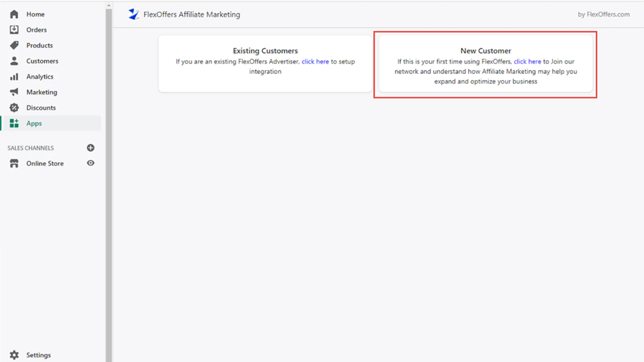The height and width of the screenshot is (362, 644).
Task: Click the Products tag icon
Action: [x=14, y=46]
